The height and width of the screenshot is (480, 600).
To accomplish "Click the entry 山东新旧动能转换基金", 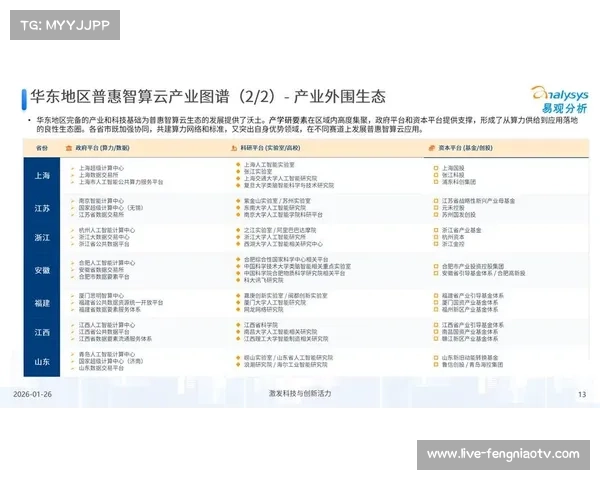I will 470,358.
